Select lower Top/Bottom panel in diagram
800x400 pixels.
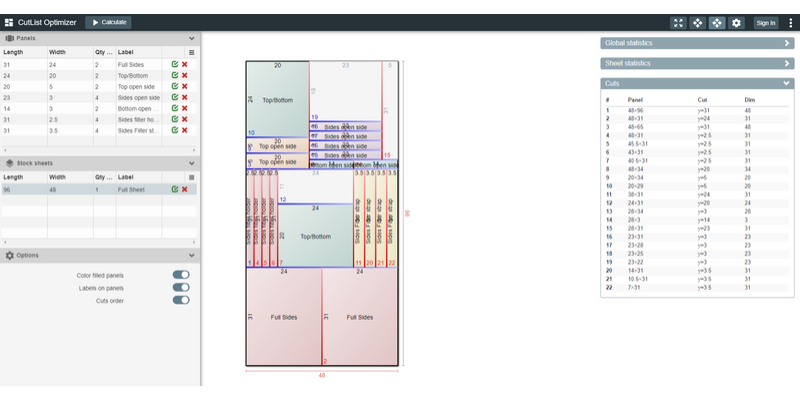click(x=315, y=236)
